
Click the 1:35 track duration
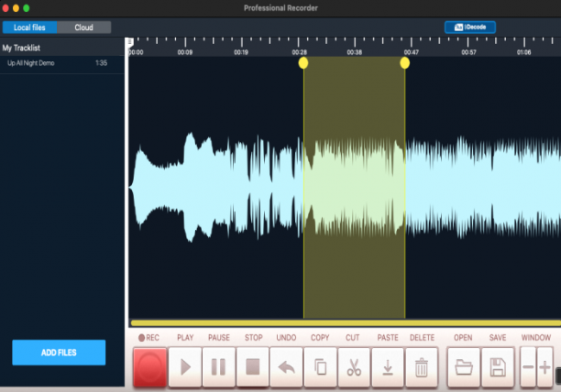(101, 63)
